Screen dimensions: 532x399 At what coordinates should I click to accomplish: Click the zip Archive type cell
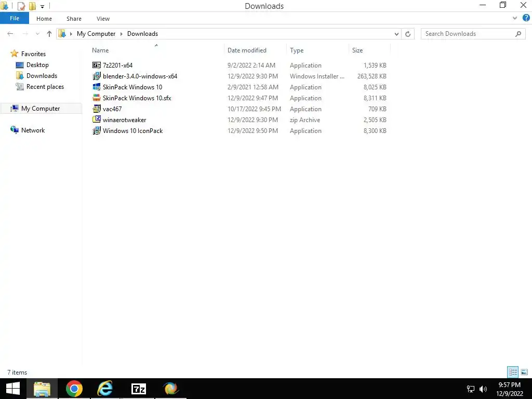(x=304, y=120)
